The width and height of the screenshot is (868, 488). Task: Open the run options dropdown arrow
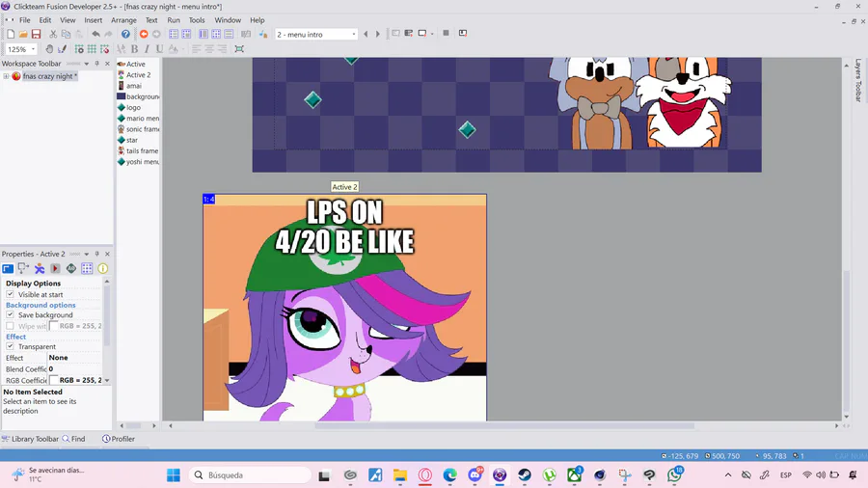tap(432, 34)
